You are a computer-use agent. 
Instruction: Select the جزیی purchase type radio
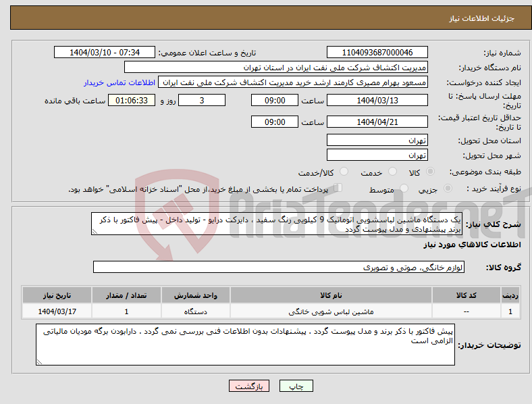pos(448,188)
